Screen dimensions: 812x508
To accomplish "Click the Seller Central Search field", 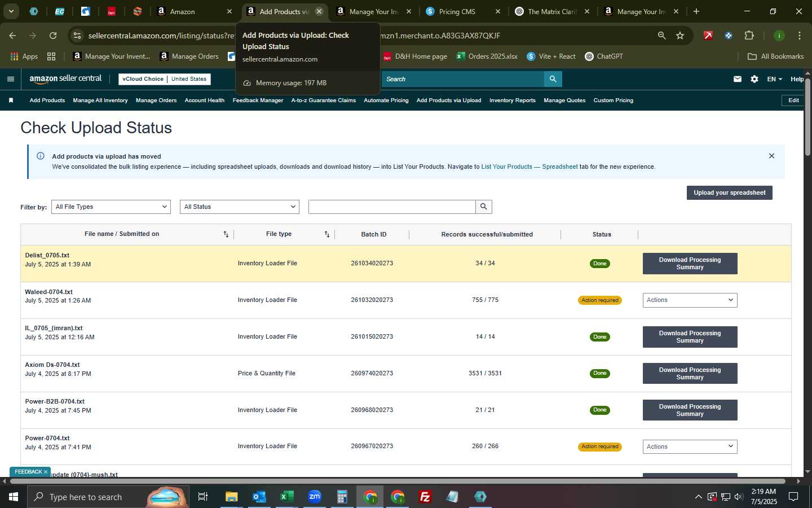I will [x=463, y=79].
